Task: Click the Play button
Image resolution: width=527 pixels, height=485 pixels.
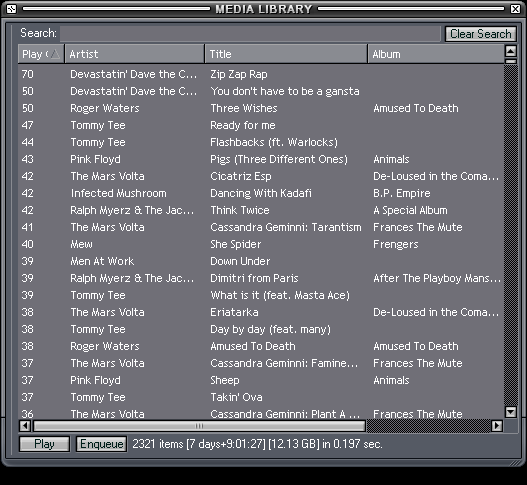Action: [44, 444]
